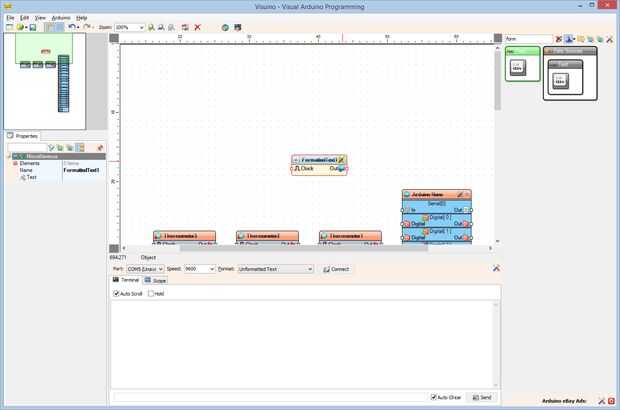The image size is (620, 410).
Task: Click the Upload to Arduino board icon
Action: click(x=237, y=27)
